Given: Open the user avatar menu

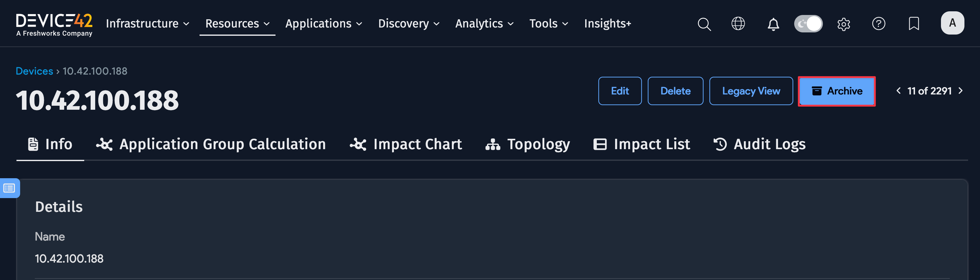Looking at the screenshot, I should [953, 23].
